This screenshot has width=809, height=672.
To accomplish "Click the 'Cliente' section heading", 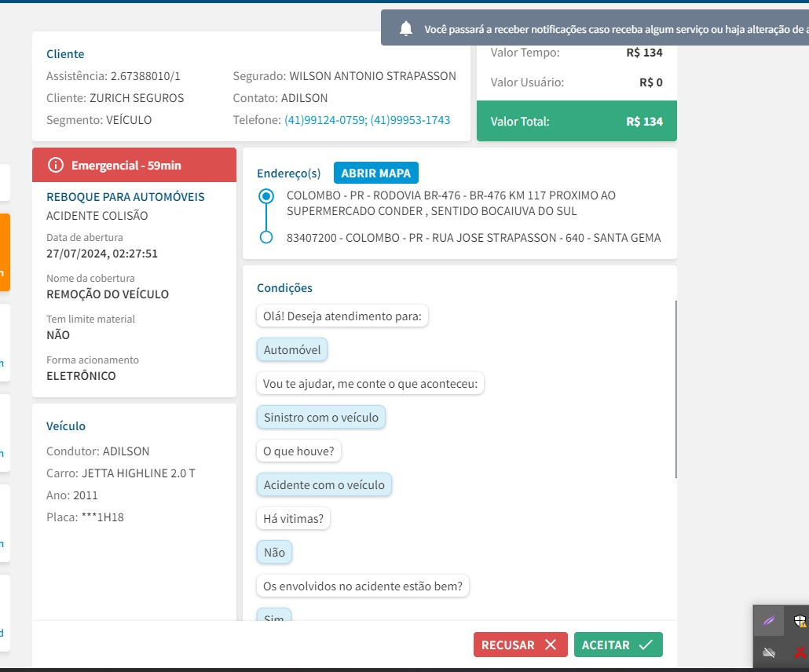I will (65, 54).
